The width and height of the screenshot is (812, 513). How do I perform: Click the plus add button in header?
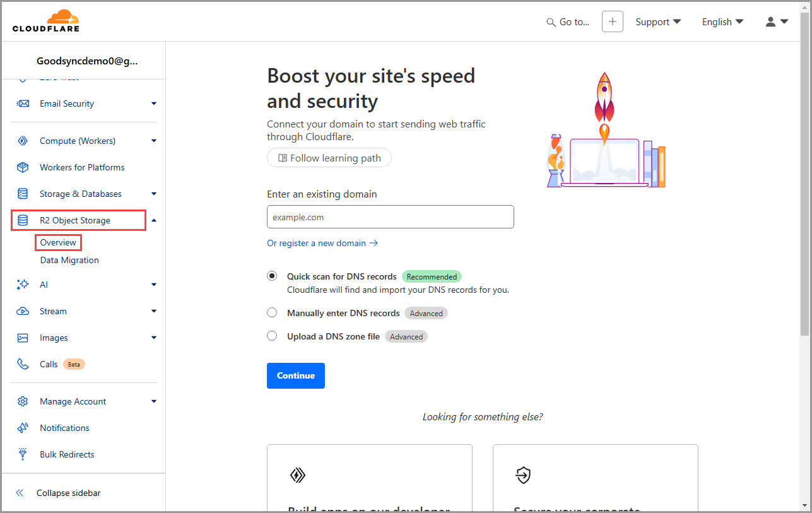coord(613,21)
